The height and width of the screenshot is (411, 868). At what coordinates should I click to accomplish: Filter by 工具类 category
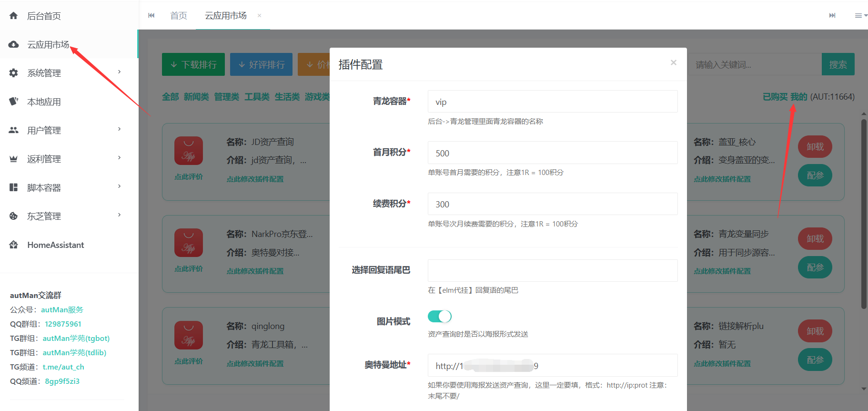257,97
